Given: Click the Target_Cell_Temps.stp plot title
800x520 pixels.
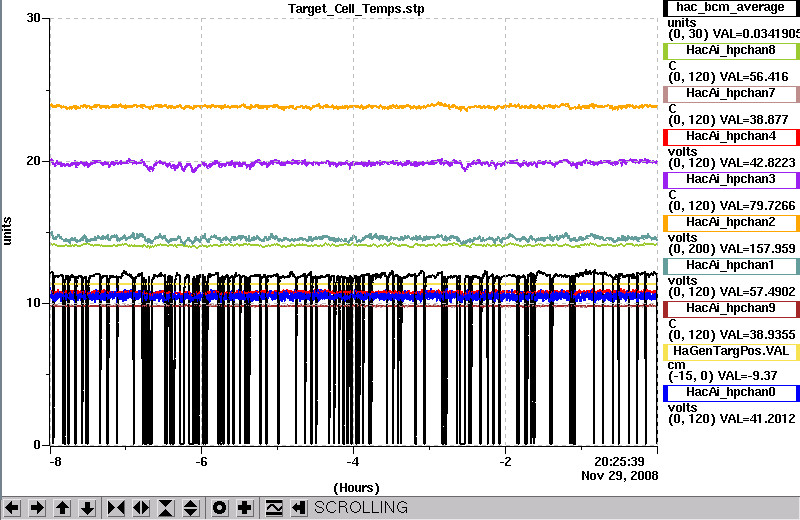Looking at the screenshot, I should pyautogui.click(x=356, y=9).
